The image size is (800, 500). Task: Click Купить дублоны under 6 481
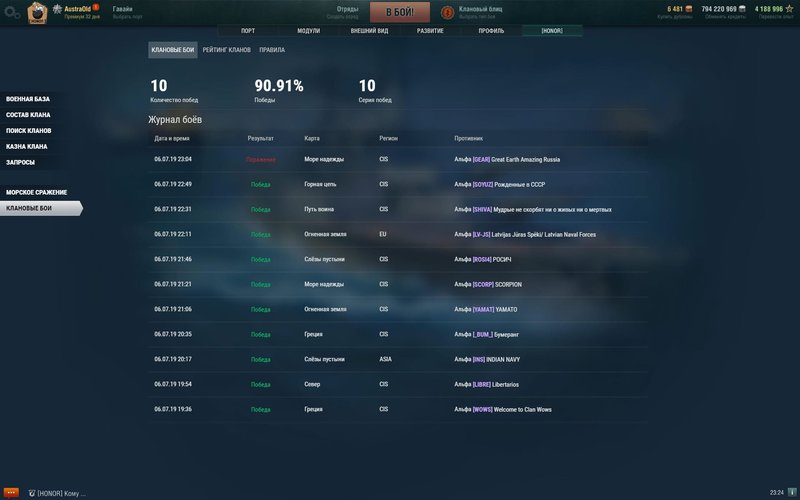click(674, 17)
